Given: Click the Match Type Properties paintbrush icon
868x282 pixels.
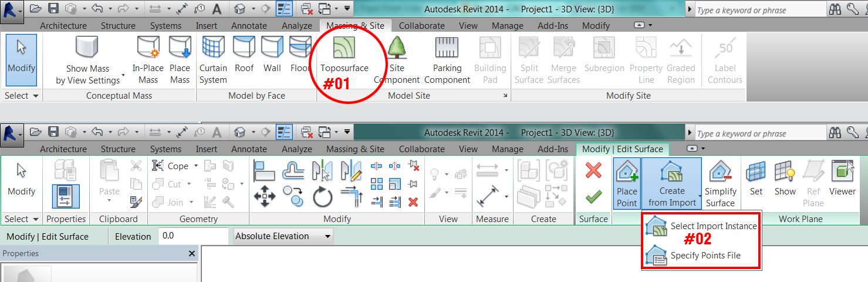Looking at the screenshot, I should tap(136, 202).
